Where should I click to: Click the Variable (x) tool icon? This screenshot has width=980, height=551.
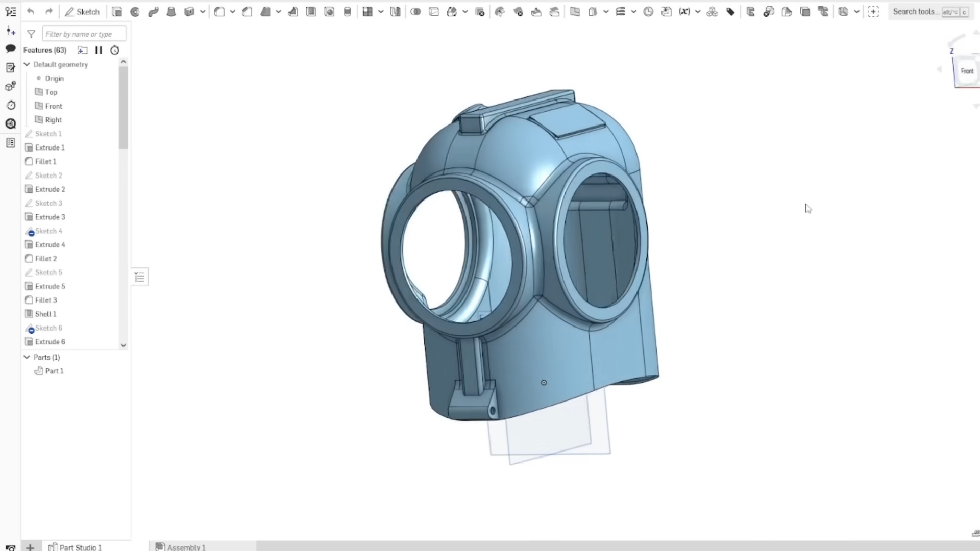click(x=684, y=12)
